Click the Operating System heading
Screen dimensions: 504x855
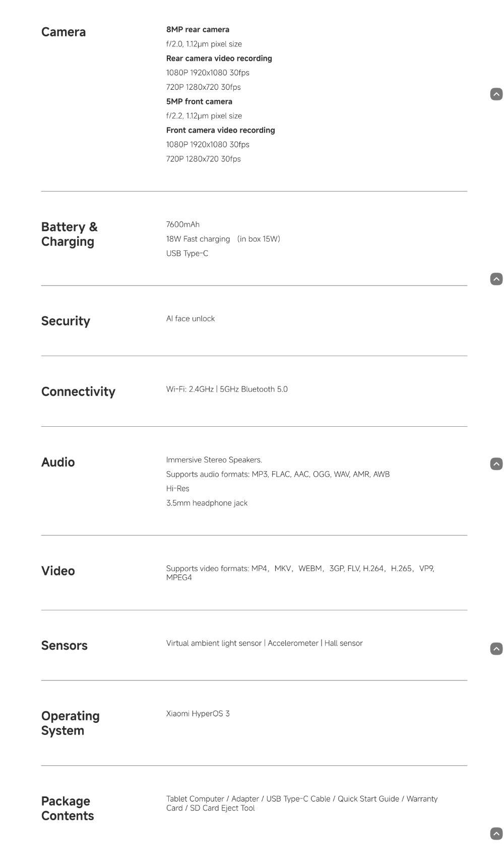70,723
